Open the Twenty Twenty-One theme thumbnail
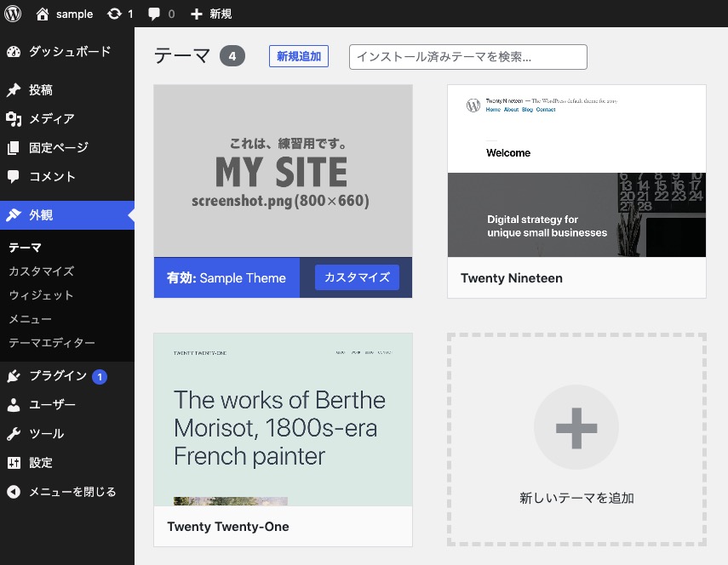 click(283, 419)
